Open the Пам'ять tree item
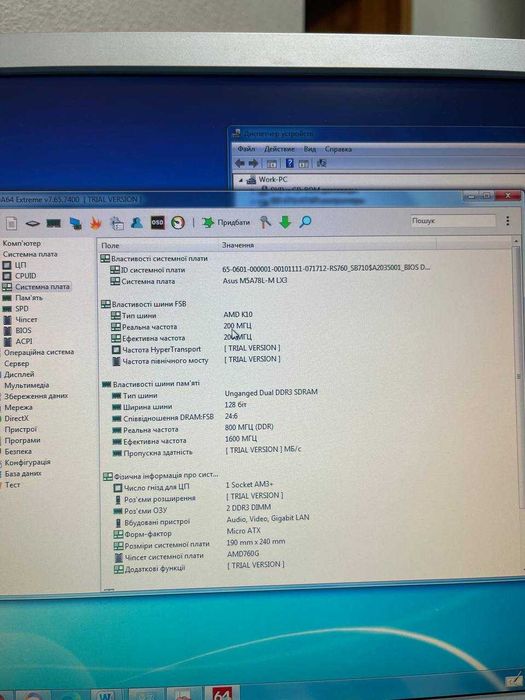The height and width of the screenshot is (700, 525). click(x=29, y=298)
